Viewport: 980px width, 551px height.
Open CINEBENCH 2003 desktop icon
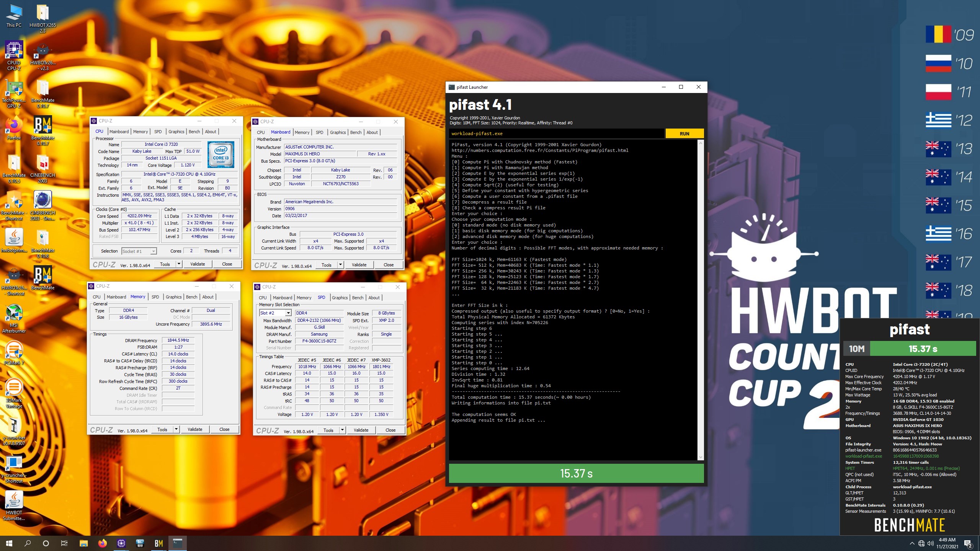[x=42, y=168]
